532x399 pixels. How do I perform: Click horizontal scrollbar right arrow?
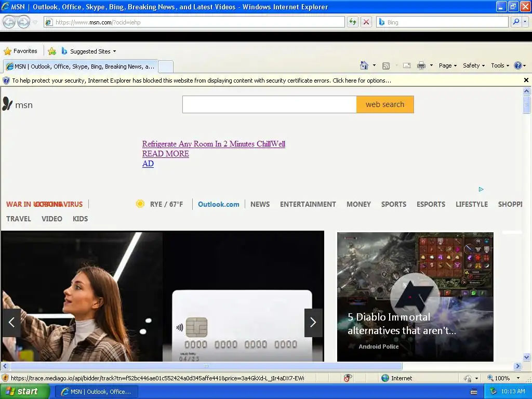517,366
